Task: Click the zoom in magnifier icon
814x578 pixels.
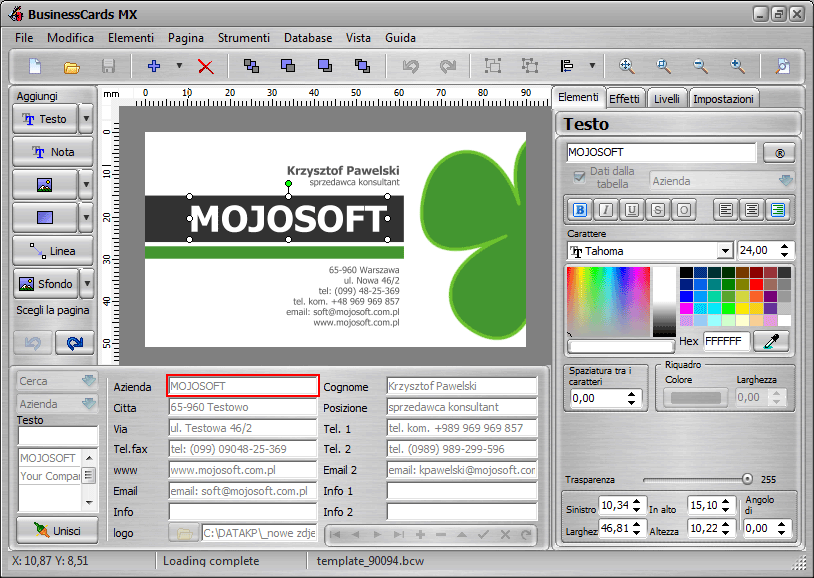Action: [x=737, y=66]
